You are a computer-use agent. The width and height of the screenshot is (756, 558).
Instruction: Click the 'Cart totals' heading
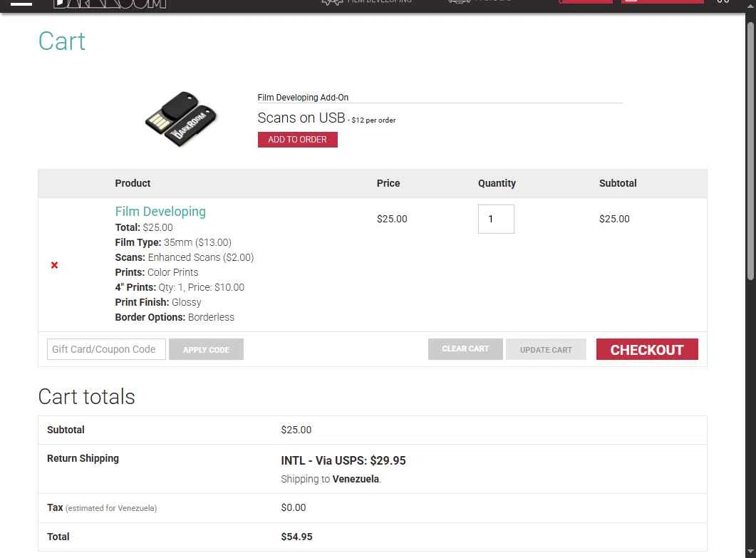coord(86,396)
